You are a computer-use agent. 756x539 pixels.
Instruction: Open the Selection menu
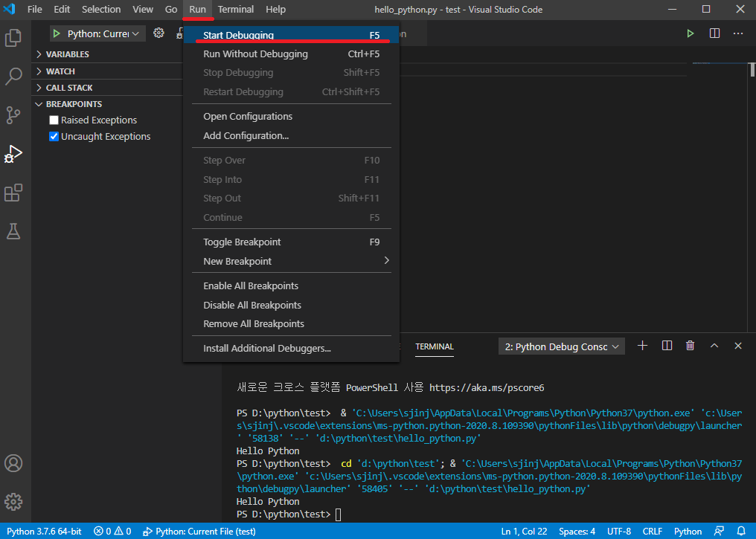[x=101, y=9]
